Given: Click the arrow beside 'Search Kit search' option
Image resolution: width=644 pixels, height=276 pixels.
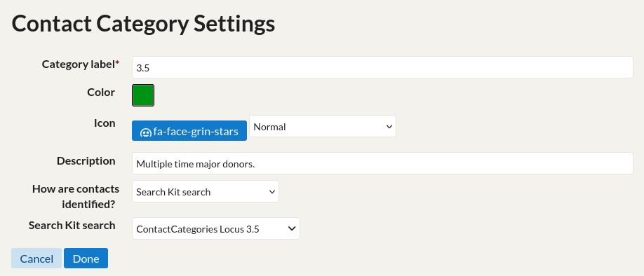Looking at the screenshot, I should tap(272, 192).
